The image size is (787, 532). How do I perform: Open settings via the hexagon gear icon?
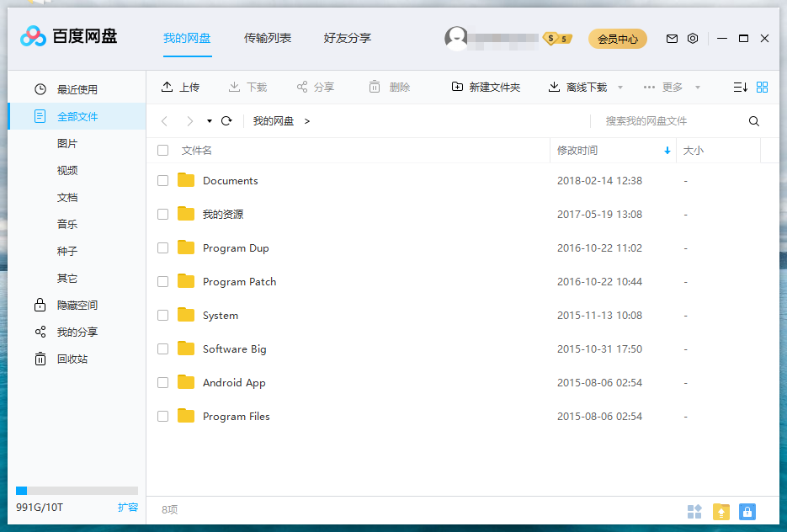point(693,39)
